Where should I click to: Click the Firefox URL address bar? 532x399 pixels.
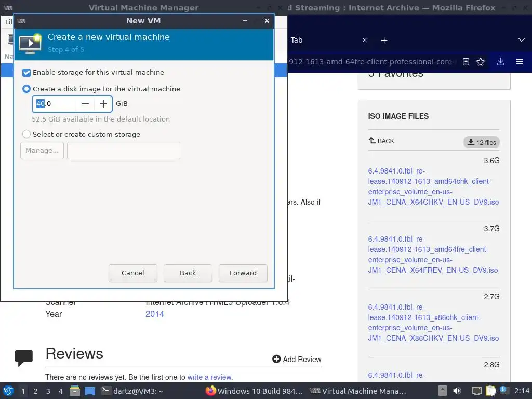(x=371, y=62)
